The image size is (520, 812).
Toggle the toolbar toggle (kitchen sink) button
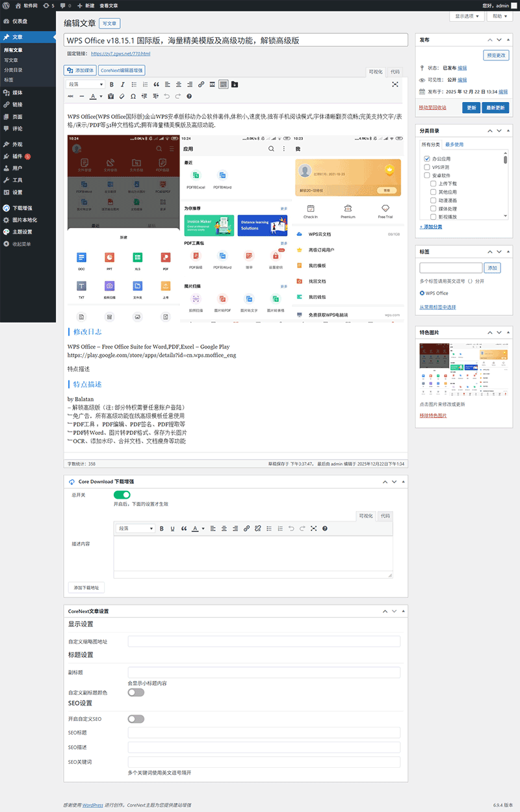[x=223, y=85]
